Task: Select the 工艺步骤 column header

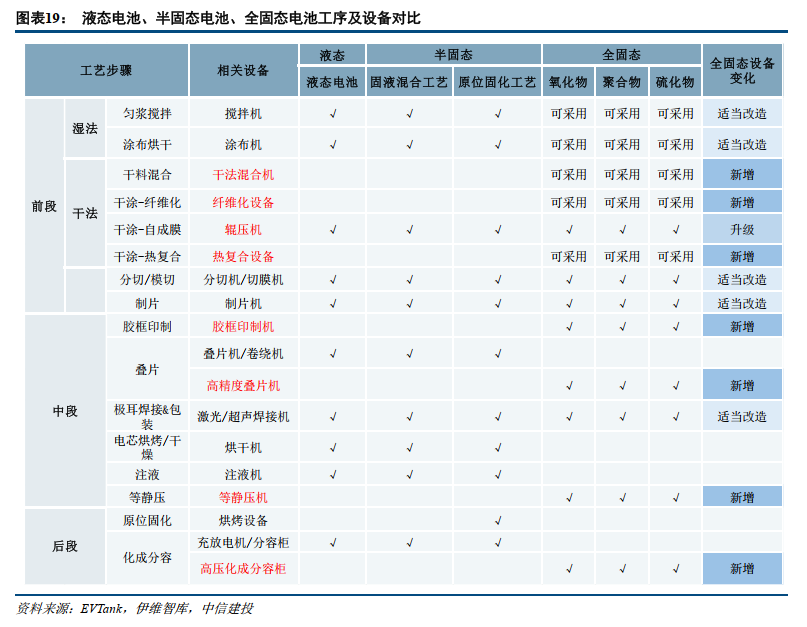Action: [106, 70]
